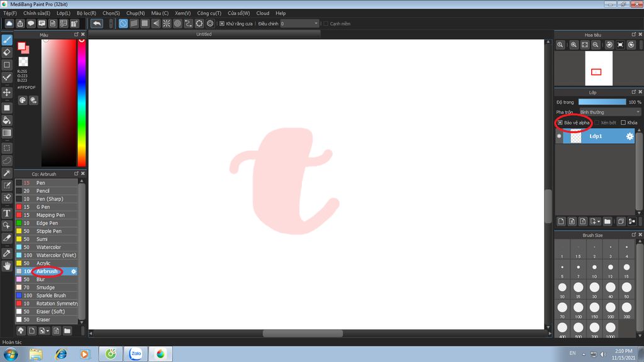This screenshot has width=644, height=362.
Task: Toggle the Xén bớt checkbox
Action: (x=597, y=123)
